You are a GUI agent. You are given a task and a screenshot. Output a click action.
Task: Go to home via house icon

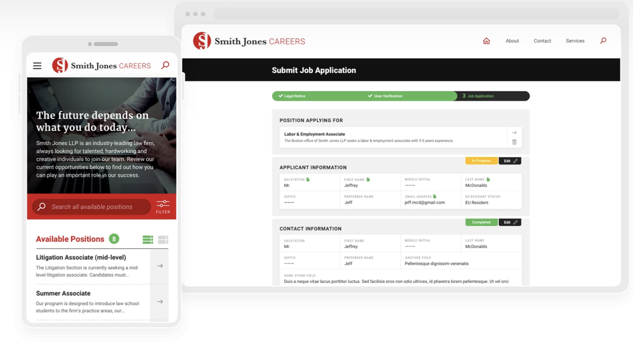(486, 41)
